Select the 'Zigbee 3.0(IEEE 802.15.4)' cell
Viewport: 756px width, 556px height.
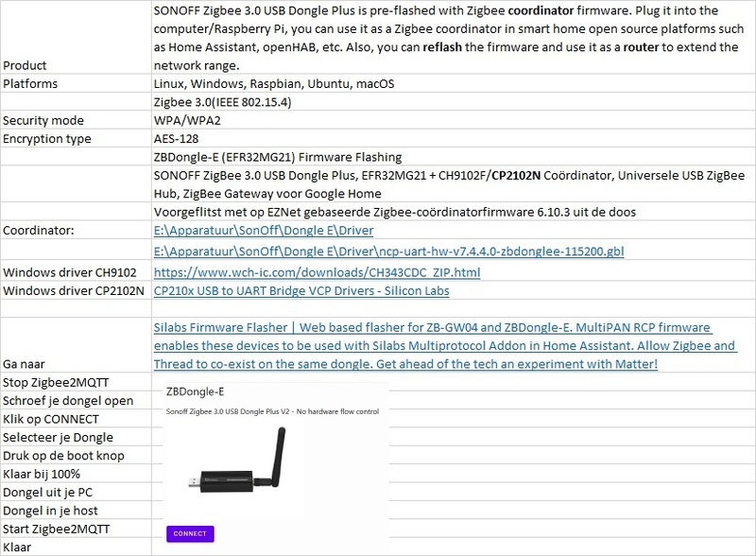(x=454, y=102)
